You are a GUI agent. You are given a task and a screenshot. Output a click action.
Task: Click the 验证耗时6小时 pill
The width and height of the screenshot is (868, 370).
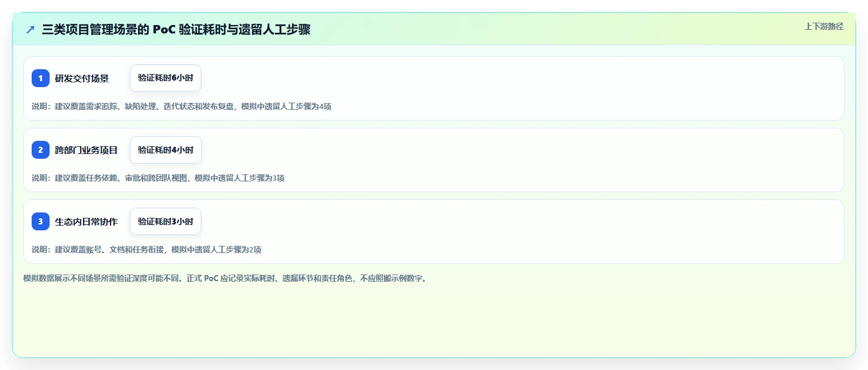[x=165, y=78]
